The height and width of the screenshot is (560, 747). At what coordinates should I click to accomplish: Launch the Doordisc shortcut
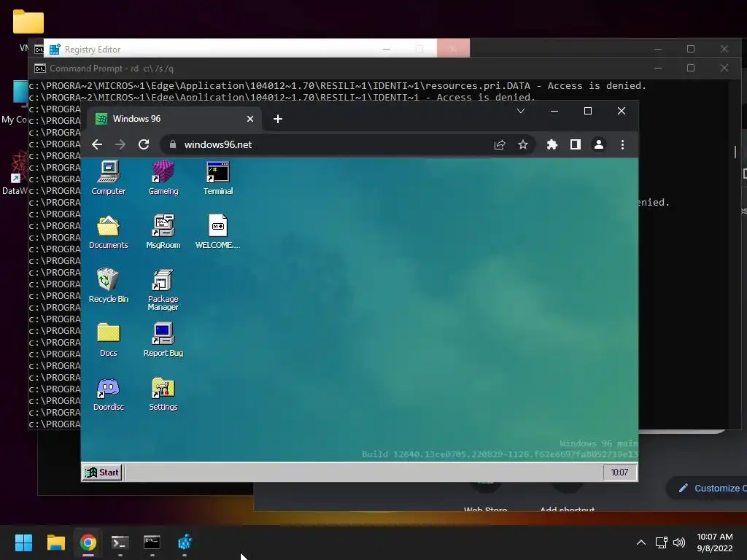[x=108, y=394]
